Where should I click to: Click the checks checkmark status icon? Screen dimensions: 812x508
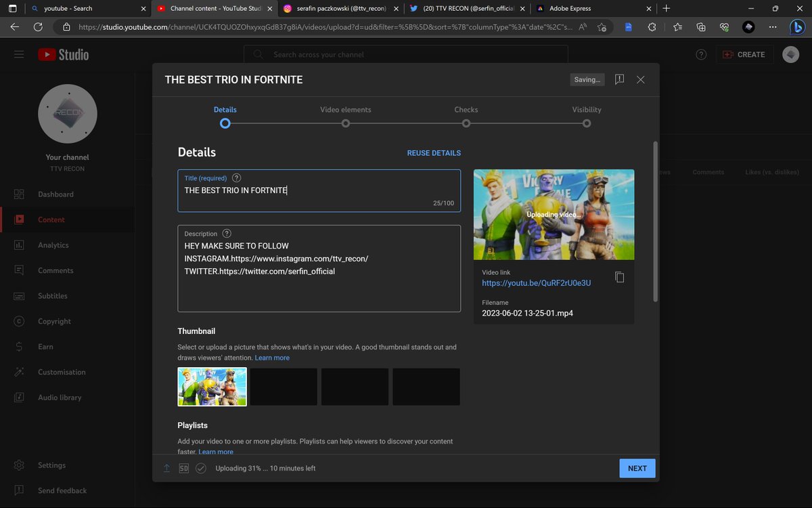(201, 468)
